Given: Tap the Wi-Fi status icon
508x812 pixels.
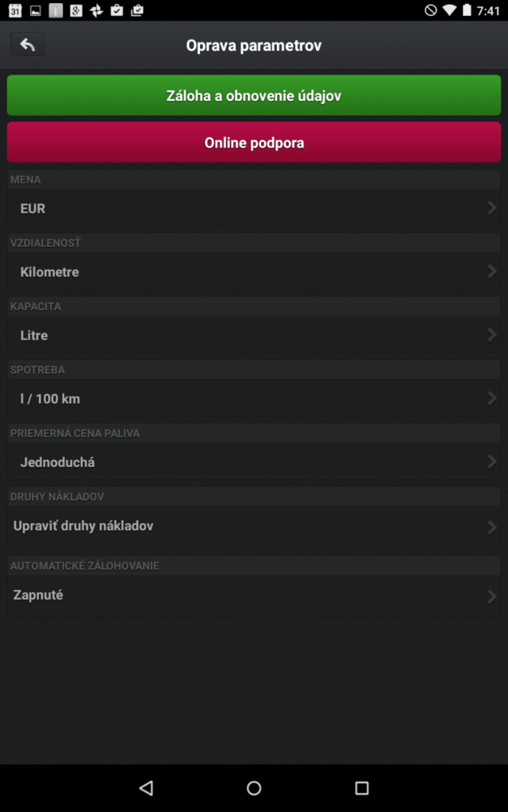Looking at the screenshot, I should click(x=449, y=10).
